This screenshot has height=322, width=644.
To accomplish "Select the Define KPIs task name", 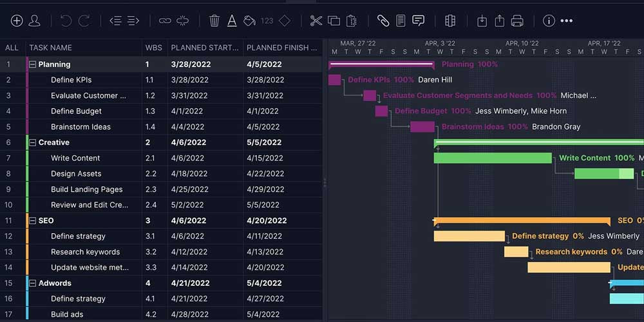I will point(71,80).
